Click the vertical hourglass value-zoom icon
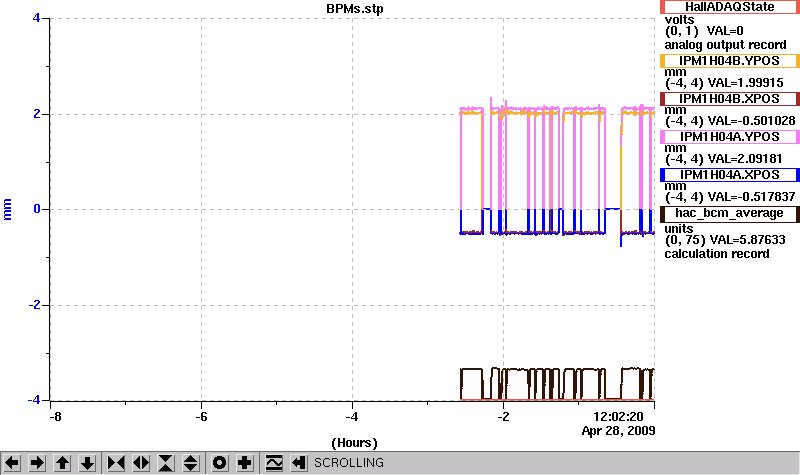Image resolution: width=800 pixels, height=475 pixels. (x=166, y=463)
